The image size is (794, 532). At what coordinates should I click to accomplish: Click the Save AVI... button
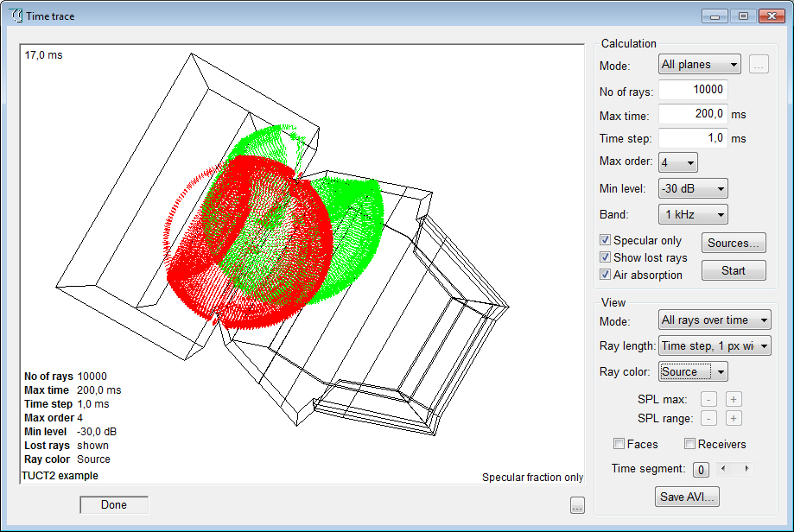[687, 497]
